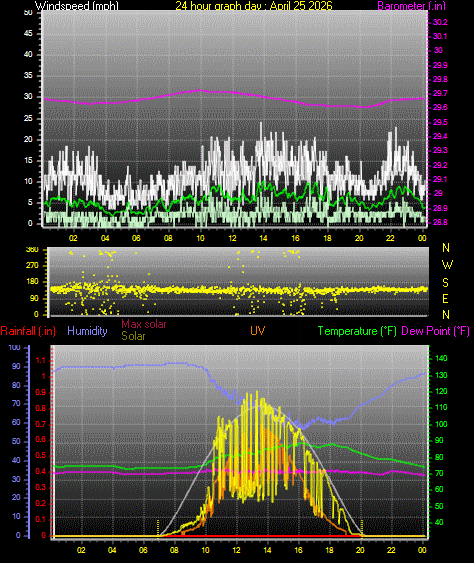Click the 24 hour graph day title
The image size is (474, 563).
click(x=254, y=6)
